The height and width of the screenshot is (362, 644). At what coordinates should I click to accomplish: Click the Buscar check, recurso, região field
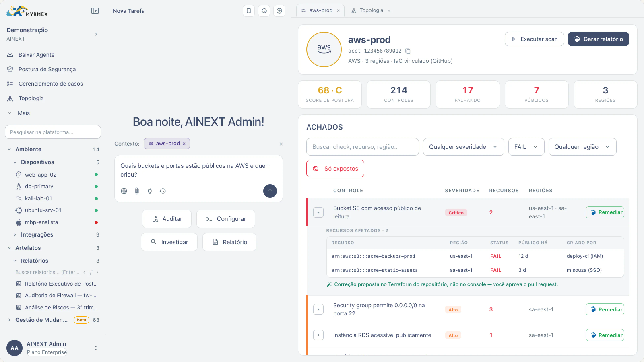click(x=363, y=147)
